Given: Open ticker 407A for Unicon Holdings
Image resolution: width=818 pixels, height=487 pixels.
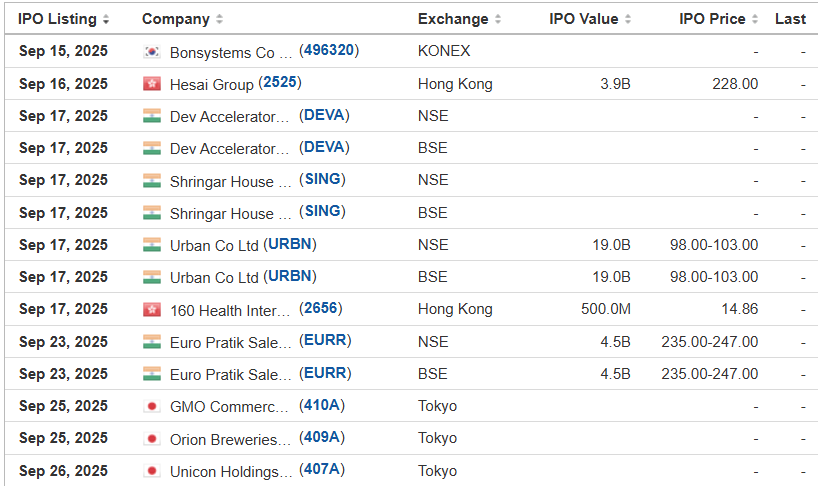Looking at the screenshot, I should [x=322, y=469].
